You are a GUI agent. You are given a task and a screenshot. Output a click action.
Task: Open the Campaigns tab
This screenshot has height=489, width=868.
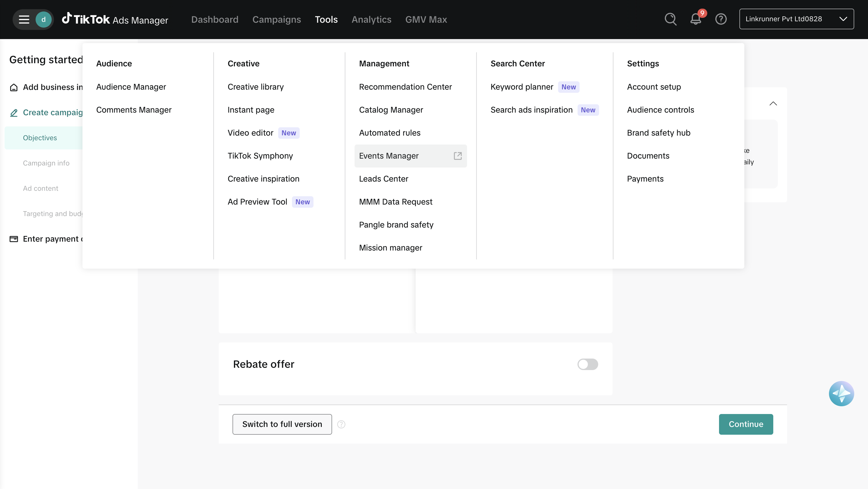(x=276, y=20)
